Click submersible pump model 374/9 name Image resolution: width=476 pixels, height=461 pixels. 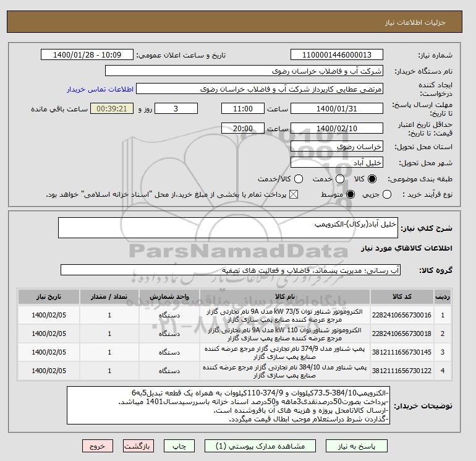[285, 353]
